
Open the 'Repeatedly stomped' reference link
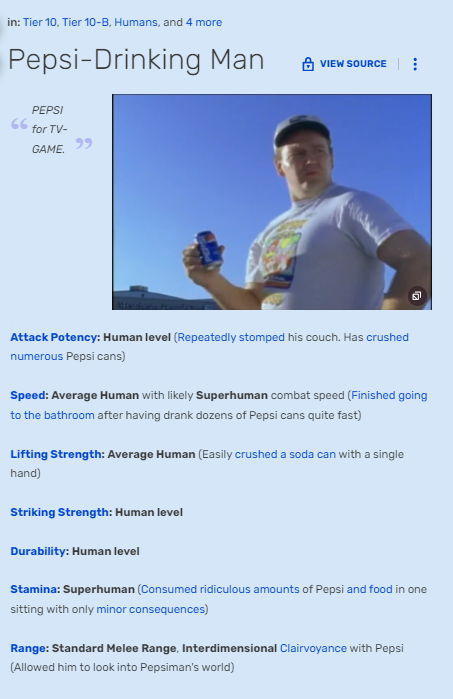pyautogui.click(x=231, y=337)
